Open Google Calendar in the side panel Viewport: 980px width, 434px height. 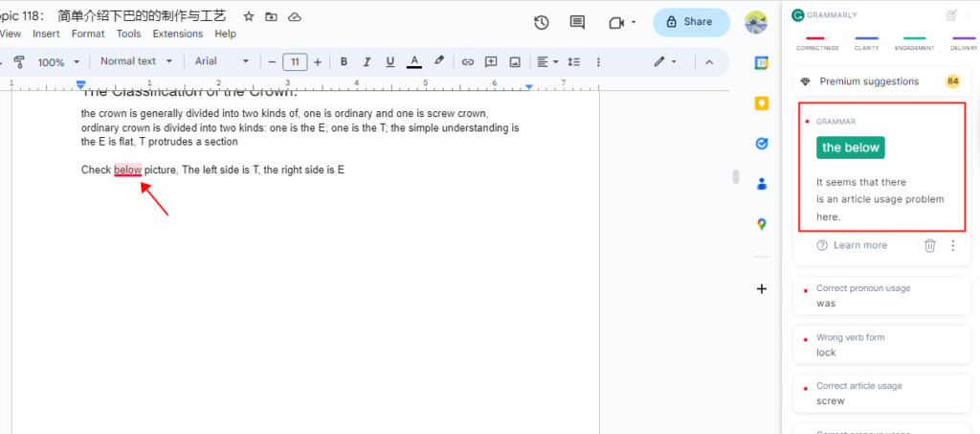761,63
